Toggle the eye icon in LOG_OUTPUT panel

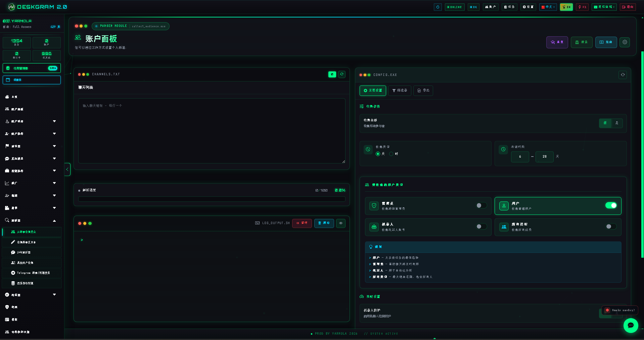341,223
